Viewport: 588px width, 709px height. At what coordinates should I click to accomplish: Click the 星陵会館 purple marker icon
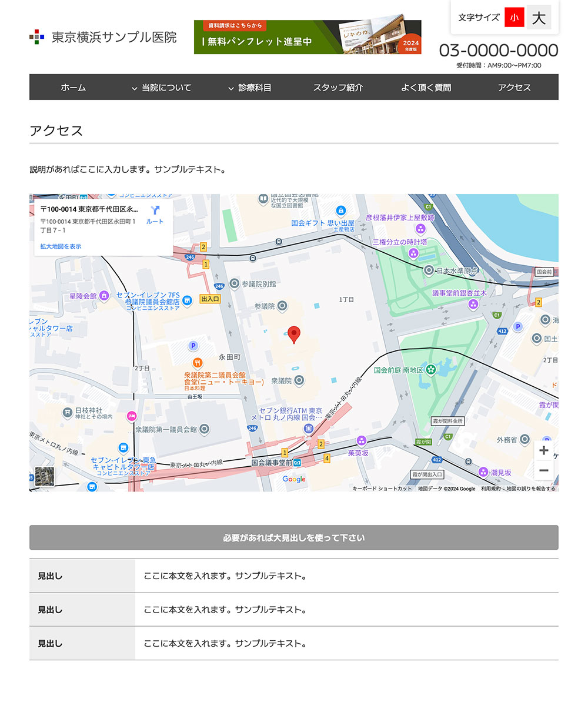(x=104, y=296)
